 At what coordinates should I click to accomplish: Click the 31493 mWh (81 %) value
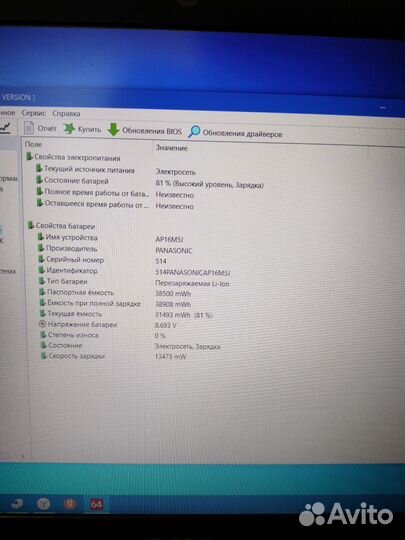coord(184,315)
